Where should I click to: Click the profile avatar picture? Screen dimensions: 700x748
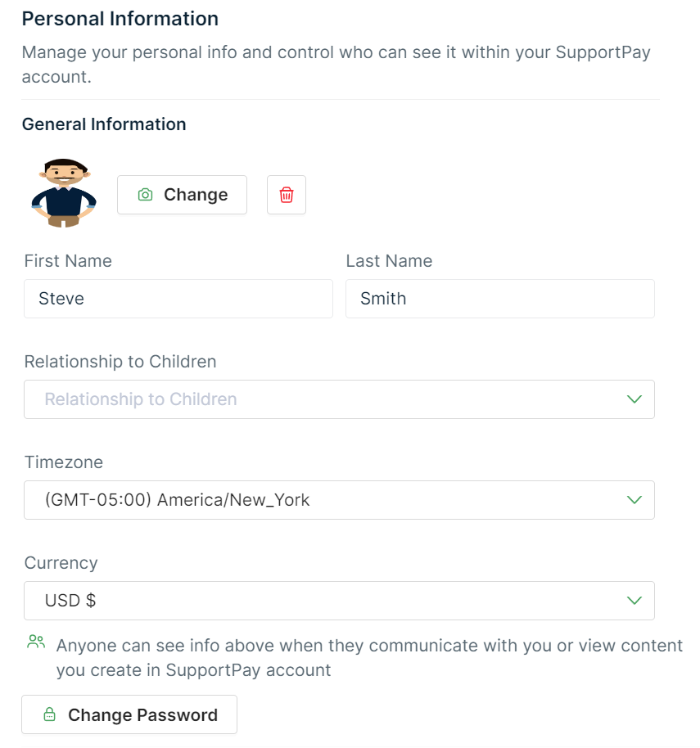[64, 193]
